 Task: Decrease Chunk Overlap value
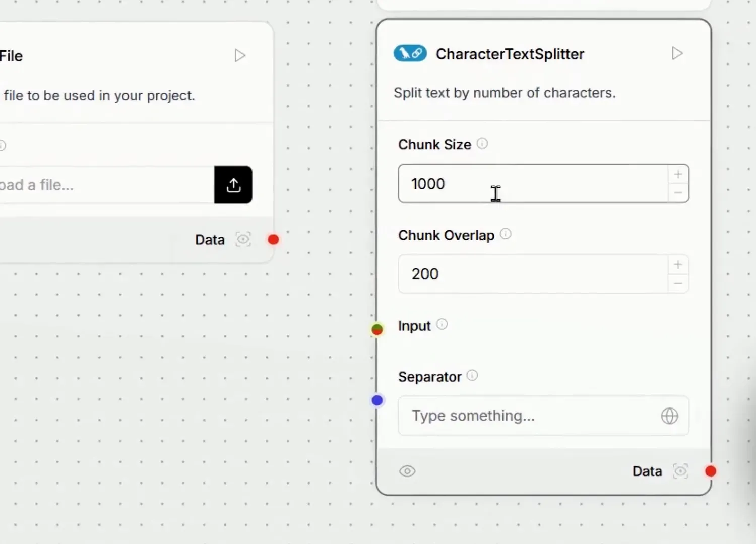click(x=678, y=284)
